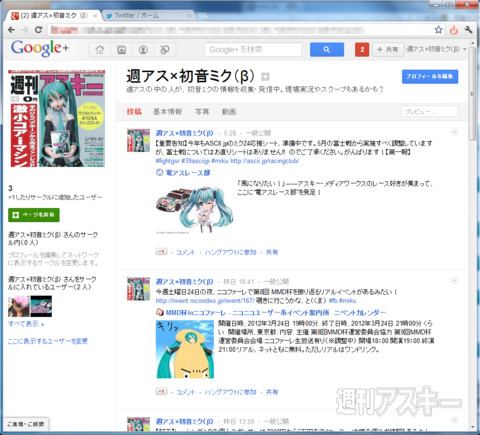Click the +共有 share button
This screenshot has width=480, height=435.
point(387,50)
